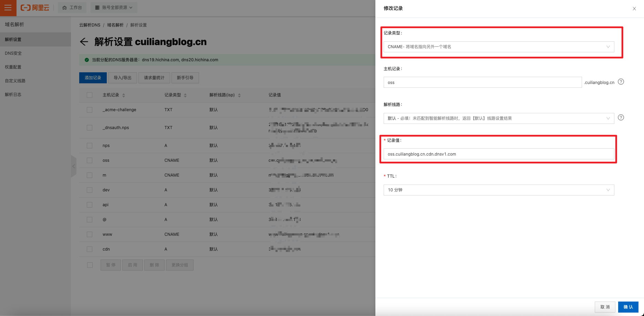Open the hamburger navigation menu

(x=8, y=8)
